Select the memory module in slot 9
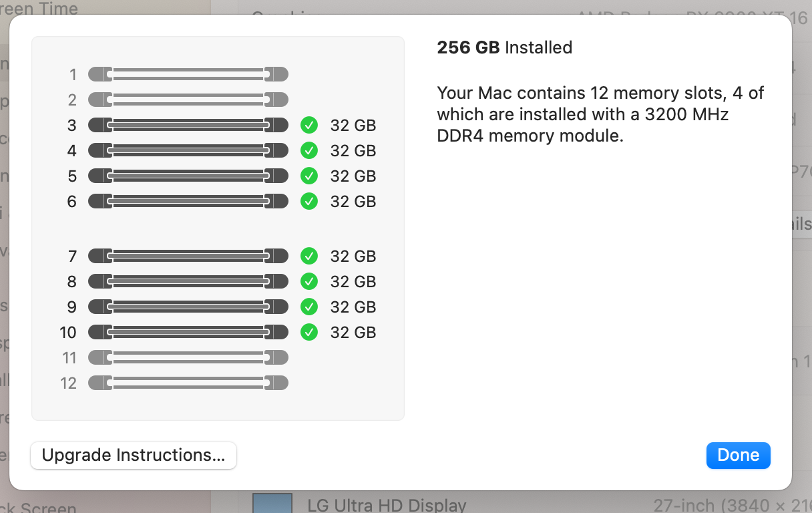This screenshot has width=812, height=513. [x=188, y=307]
